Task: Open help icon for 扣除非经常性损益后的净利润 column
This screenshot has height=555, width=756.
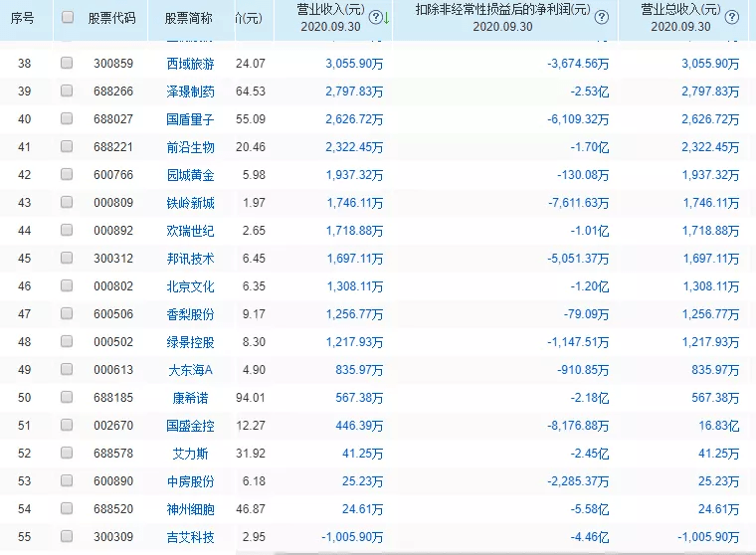Action: [601, 18]
